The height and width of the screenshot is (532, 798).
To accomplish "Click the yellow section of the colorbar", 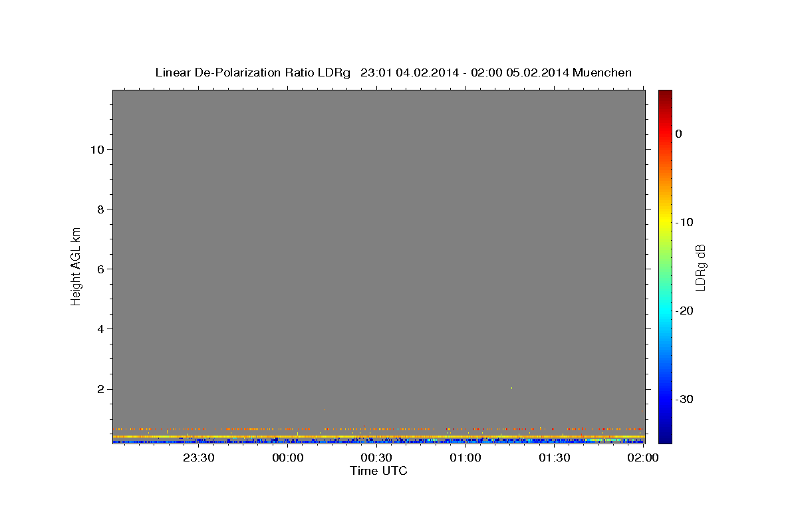I will click(665, 223).
